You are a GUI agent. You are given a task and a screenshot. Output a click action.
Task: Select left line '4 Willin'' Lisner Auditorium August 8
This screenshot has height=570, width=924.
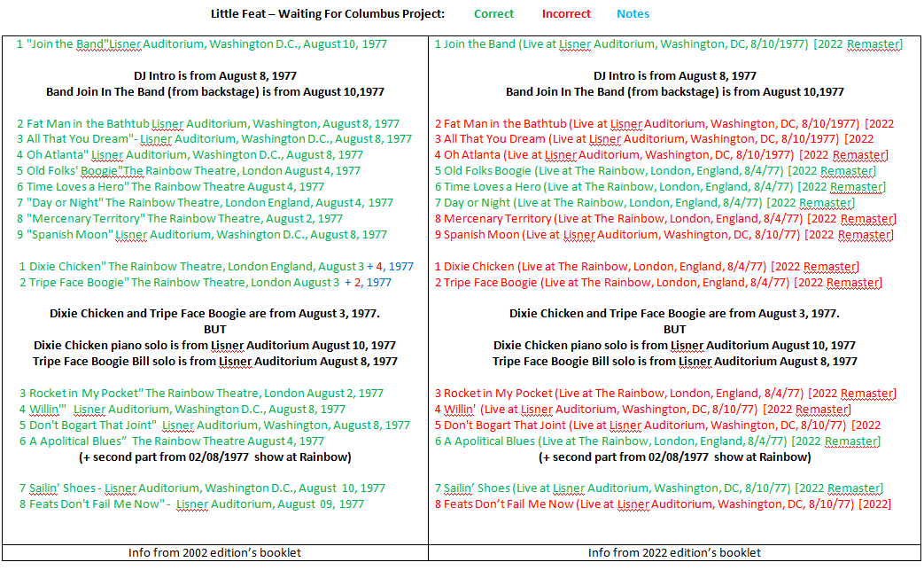tap(182, 409)
